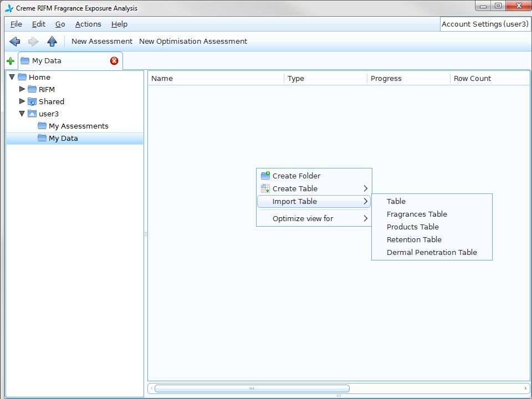Click the Create Folder icon in context menu
Image resolution: width=532 pixels, height=399 pixels.
pyautogui.click(x=265, y=176)
